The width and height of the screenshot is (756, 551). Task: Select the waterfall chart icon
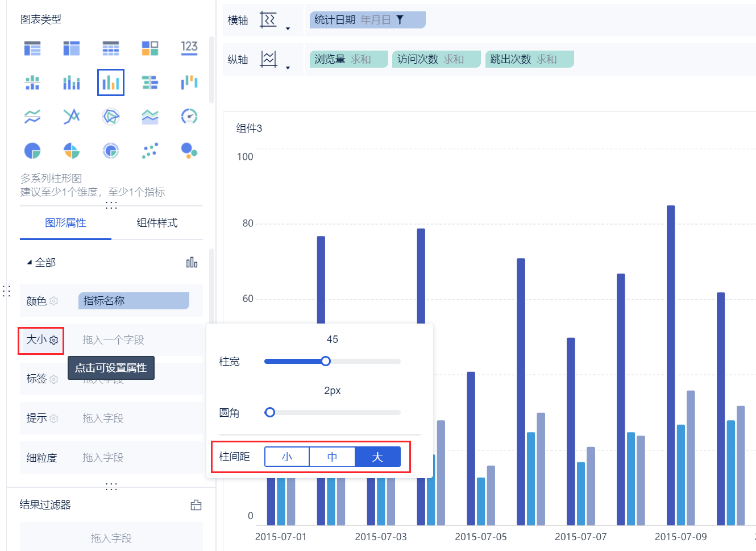click(x=189, y=82)
